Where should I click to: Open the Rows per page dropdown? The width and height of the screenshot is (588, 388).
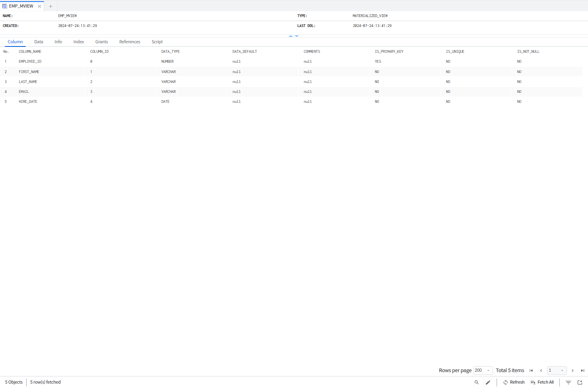483,371
